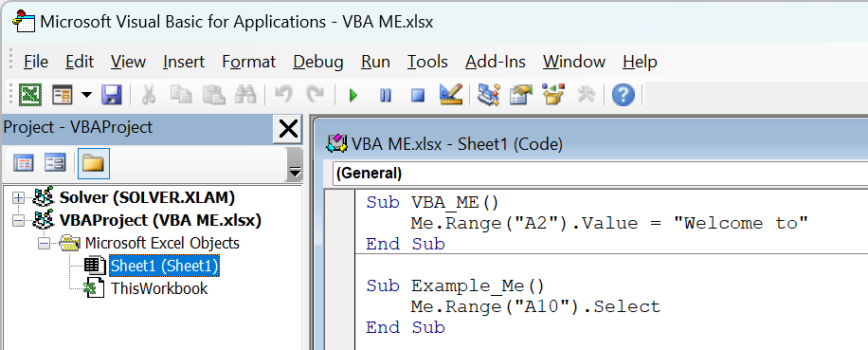Toggle Folders view icon in Project panel
Image resolution: width=868 pixels, height=350 pixels.
(x=94, y=163)
